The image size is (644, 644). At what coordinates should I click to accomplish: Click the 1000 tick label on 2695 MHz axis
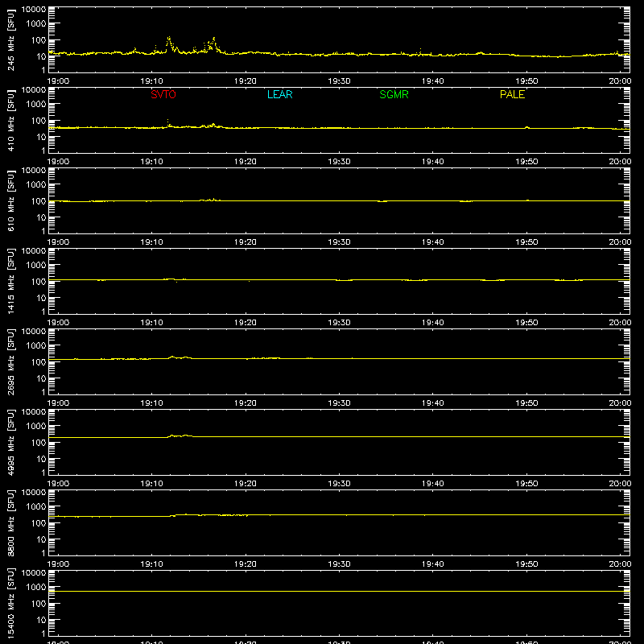pyautogui.click(x=36, y=346)
